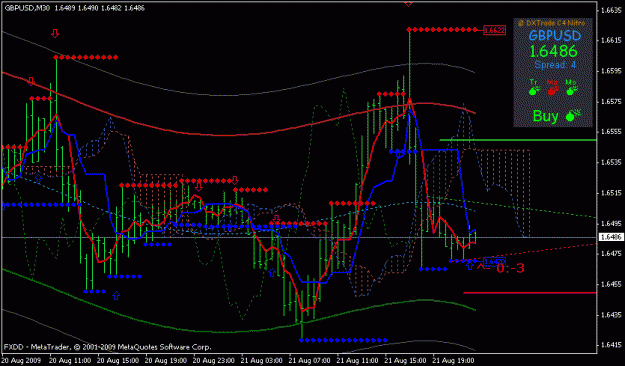Viewport: 625px width, 366px height.
Task: Select the lowest blue dotted level near 1.6415
Action: pos(343,340)
